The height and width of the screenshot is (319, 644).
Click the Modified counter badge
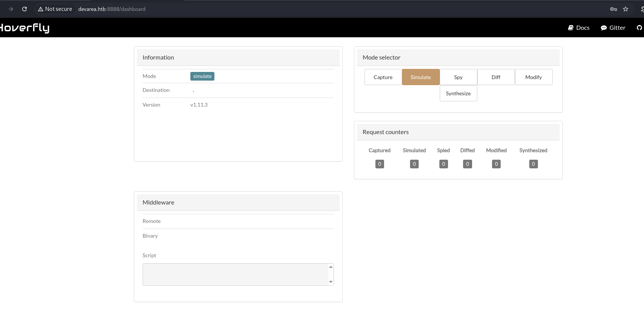[x=496, y=164]
